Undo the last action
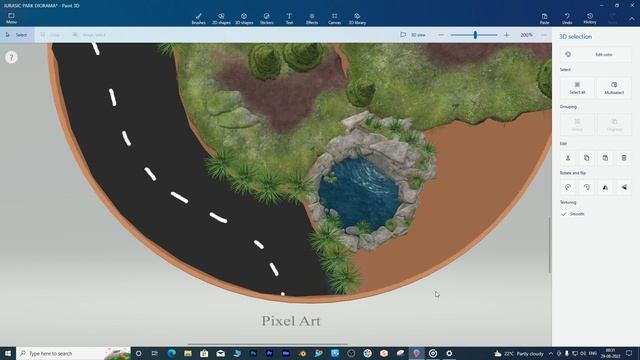Viewport: 640px width, 360px height. [x=567, y=18]
